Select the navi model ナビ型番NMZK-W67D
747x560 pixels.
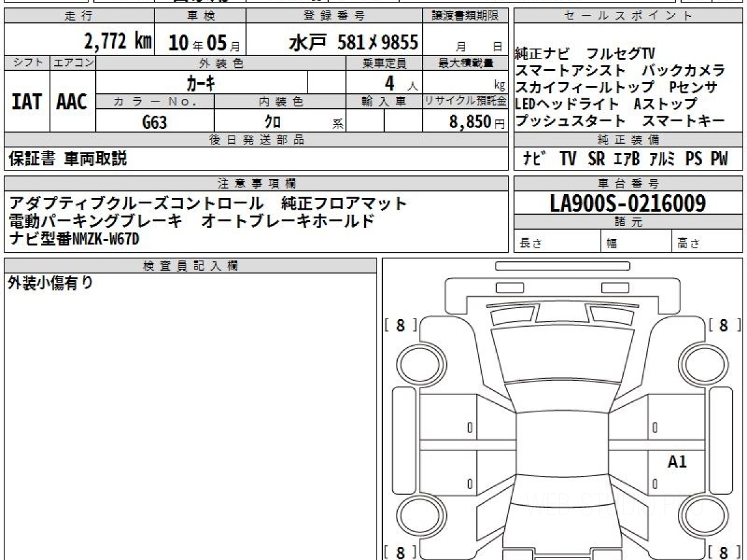[74, 238]
